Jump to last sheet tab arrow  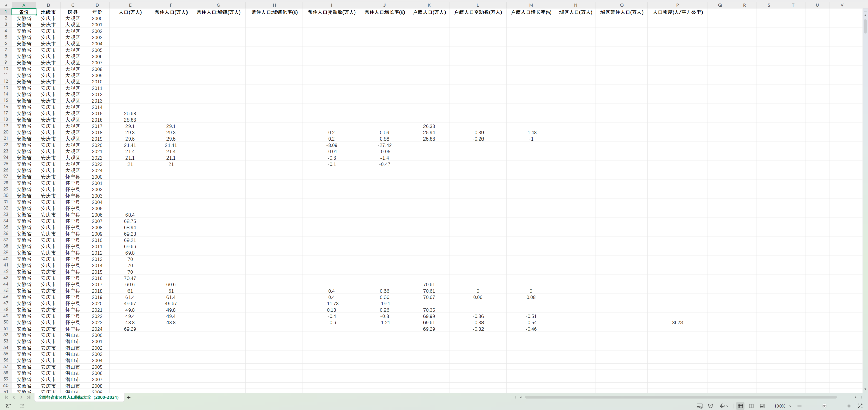click(29, 397)
